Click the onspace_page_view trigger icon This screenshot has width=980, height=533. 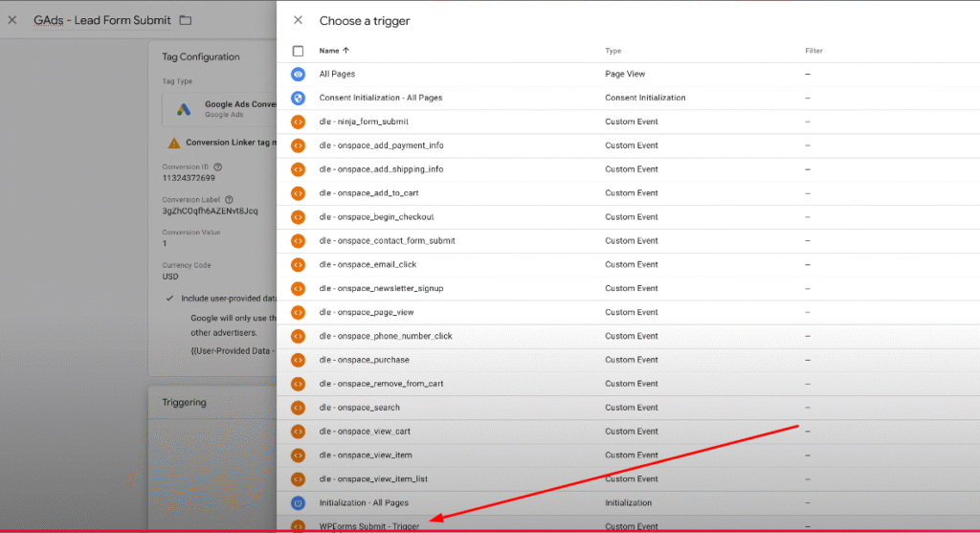pos(299,312)
